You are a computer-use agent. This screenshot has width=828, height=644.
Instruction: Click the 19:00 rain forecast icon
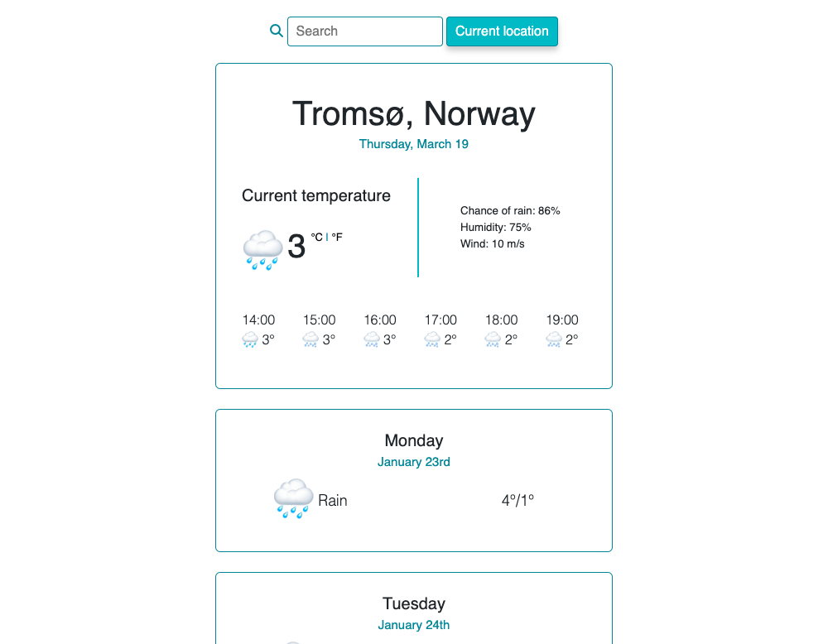pyautogui.click(x=552, y=339)
